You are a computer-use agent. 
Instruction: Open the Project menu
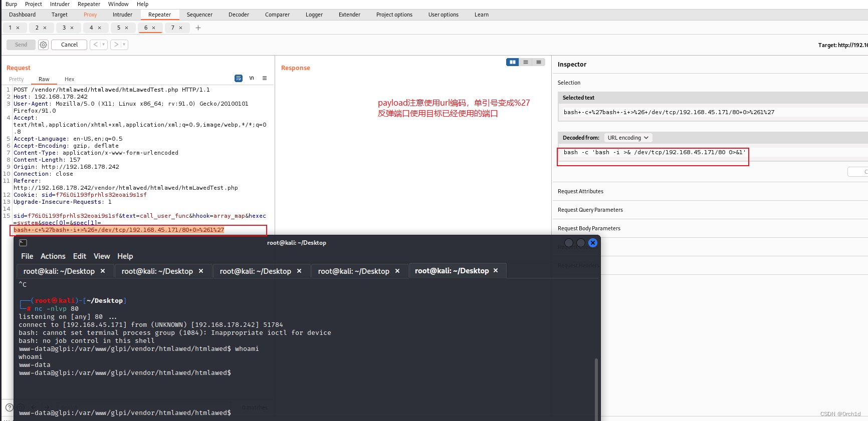coord(34,4)
